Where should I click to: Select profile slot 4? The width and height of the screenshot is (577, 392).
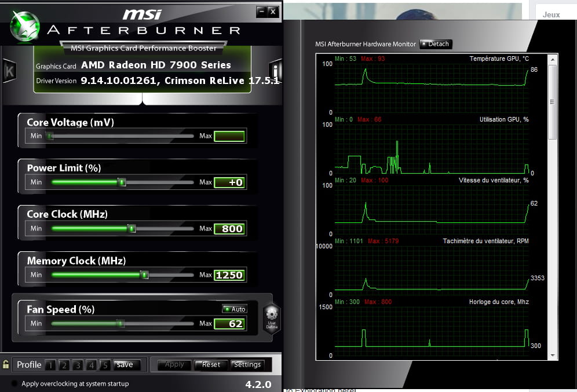[92, 365]
